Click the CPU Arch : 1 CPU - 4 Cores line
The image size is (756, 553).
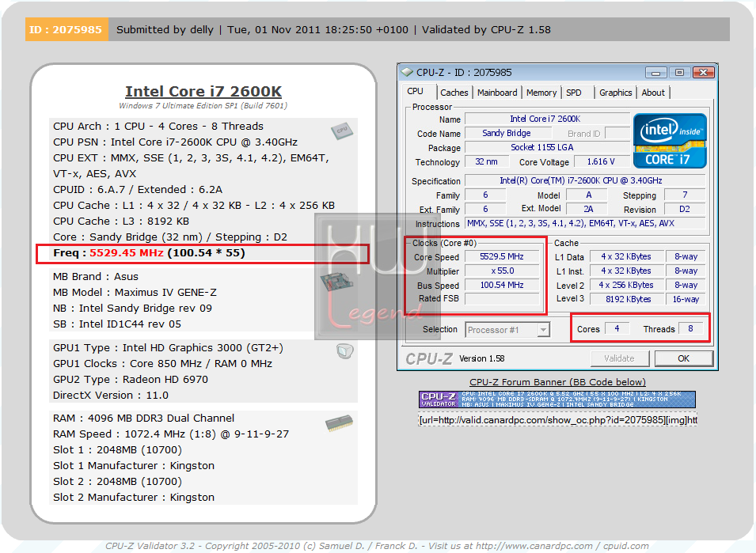coord(158,127)
